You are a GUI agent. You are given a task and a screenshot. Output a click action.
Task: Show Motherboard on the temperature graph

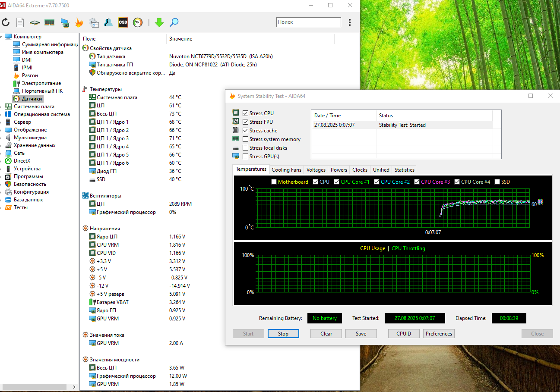[x=274, y=182]
